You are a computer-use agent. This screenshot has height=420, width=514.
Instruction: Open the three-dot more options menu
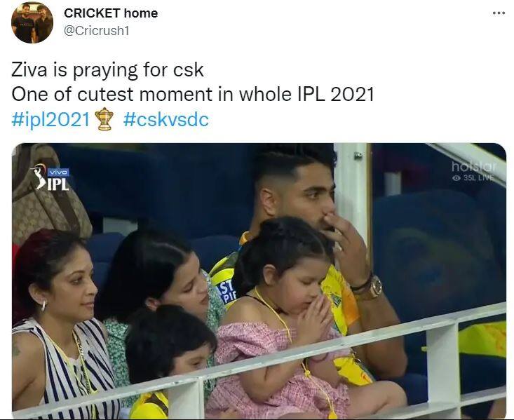coord(499,13)
